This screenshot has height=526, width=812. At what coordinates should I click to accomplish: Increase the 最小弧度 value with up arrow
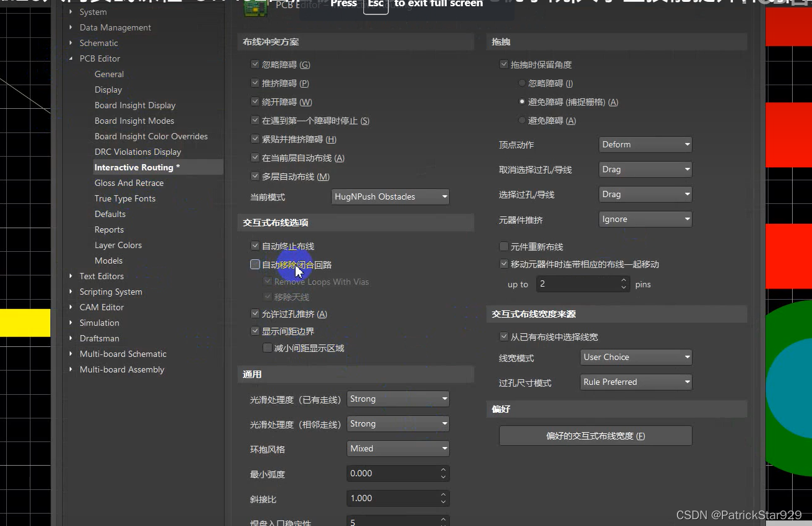tap(443, 470)
